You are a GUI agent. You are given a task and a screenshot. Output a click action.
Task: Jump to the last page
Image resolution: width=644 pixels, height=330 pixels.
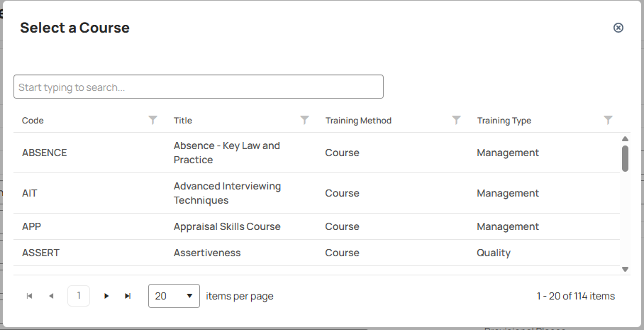128,296
